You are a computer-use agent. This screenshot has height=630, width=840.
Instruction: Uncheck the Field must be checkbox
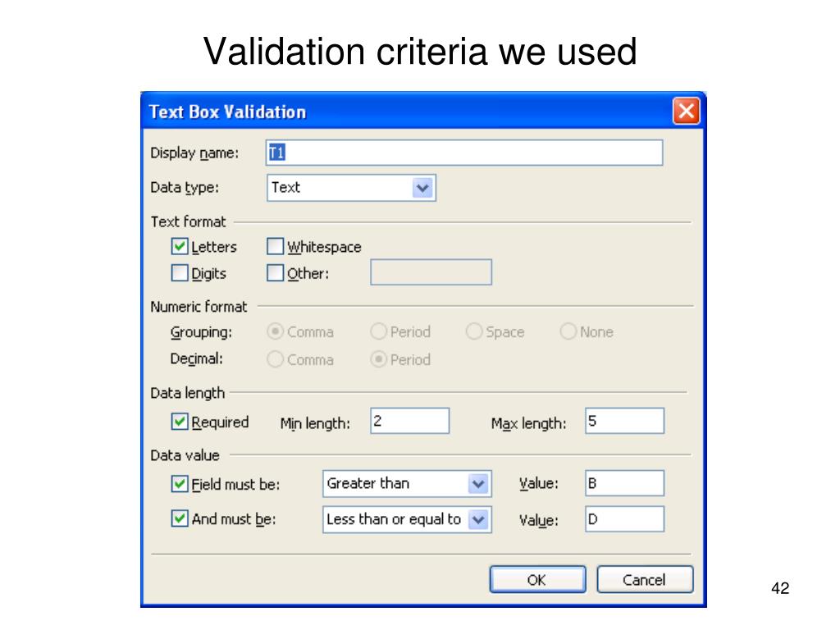(180, 484)
